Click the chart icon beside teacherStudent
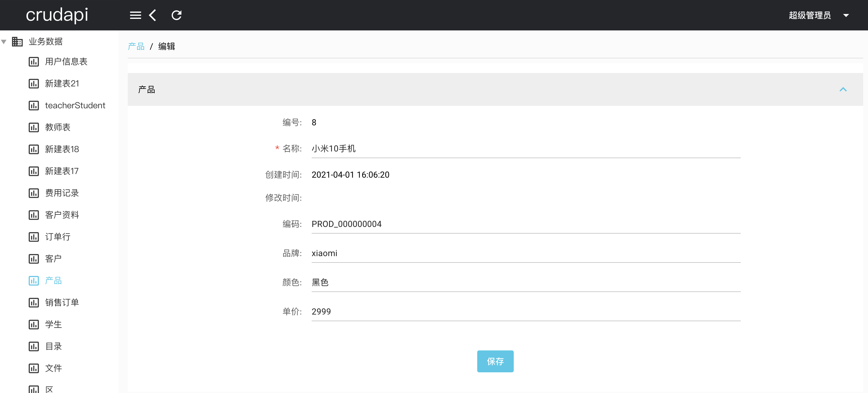Screen dimensions: 868x393 (x=34, y=106)
